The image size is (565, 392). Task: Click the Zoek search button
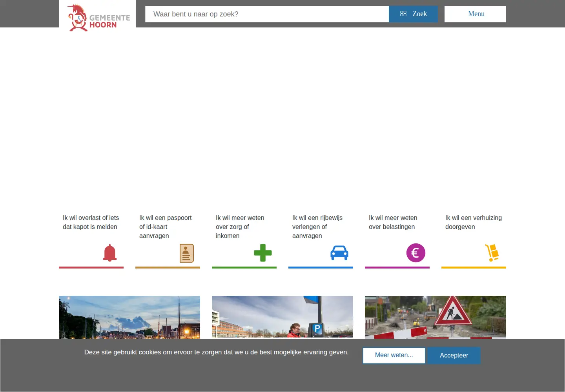pyautogui.click(x=413, y=14)
